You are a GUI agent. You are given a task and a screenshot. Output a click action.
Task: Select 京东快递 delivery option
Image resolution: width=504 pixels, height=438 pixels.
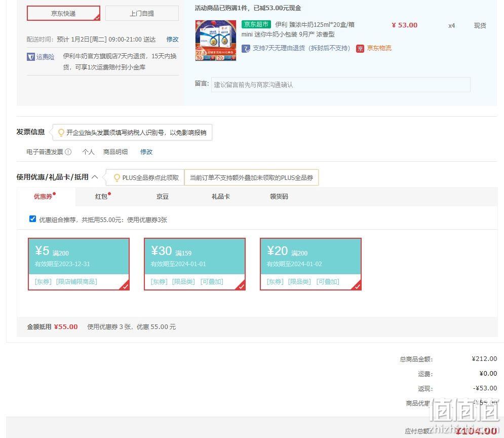click(63, 13)
